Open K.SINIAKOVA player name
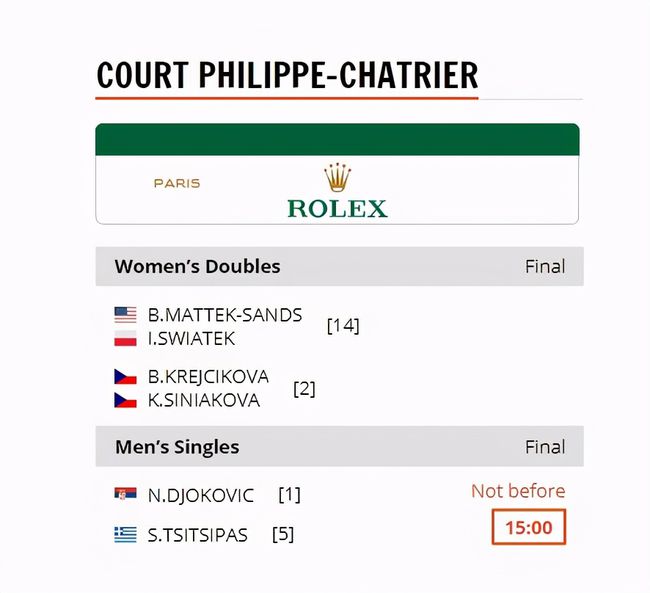Image resolution: width=650 pixels, height=593 pixels. 204,400
